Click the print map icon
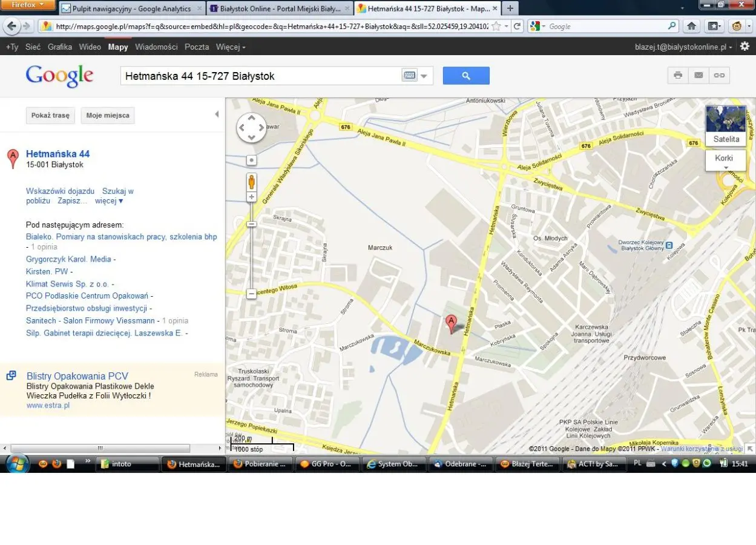756x545 pixels. (x=678, y=75)
